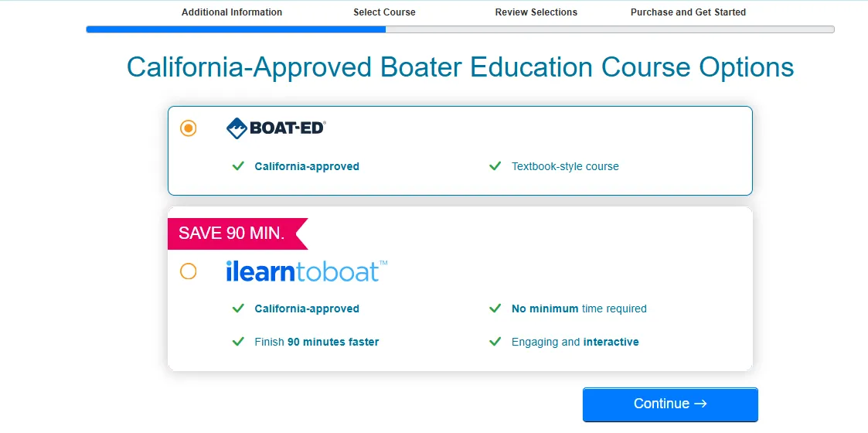
Task: Click the step progress bar
Action: pyautogui.click(x=460, y=29)
